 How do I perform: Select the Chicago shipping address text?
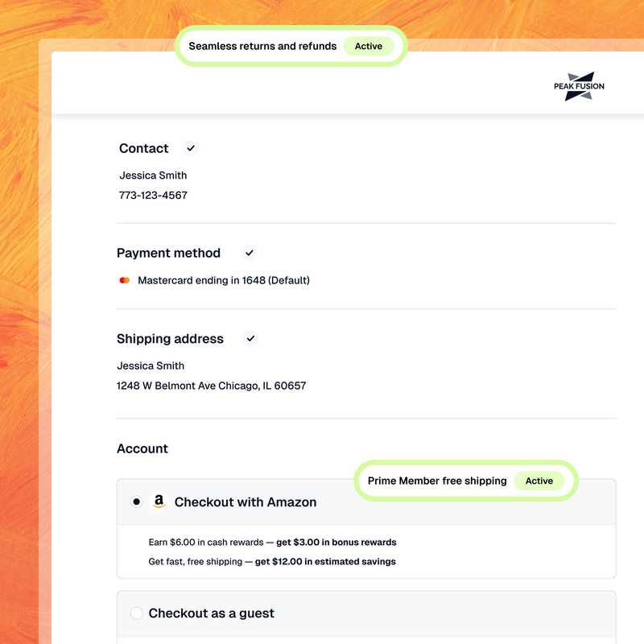tap(211, 386)
